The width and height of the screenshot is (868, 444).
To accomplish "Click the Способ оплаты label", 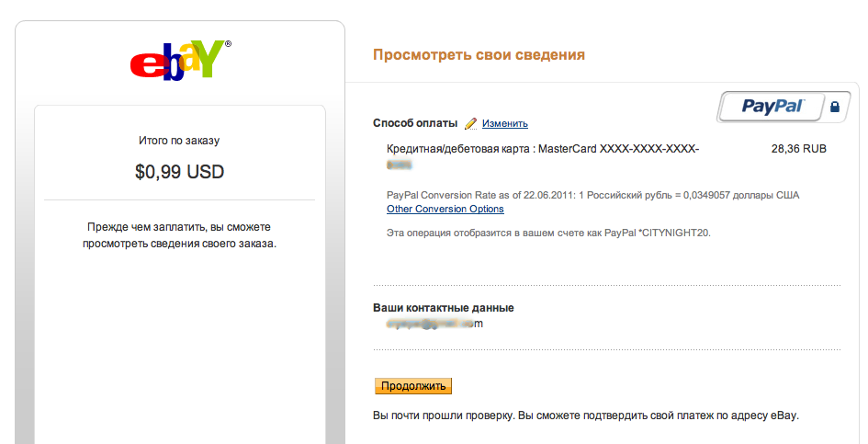I will (414, 123).
